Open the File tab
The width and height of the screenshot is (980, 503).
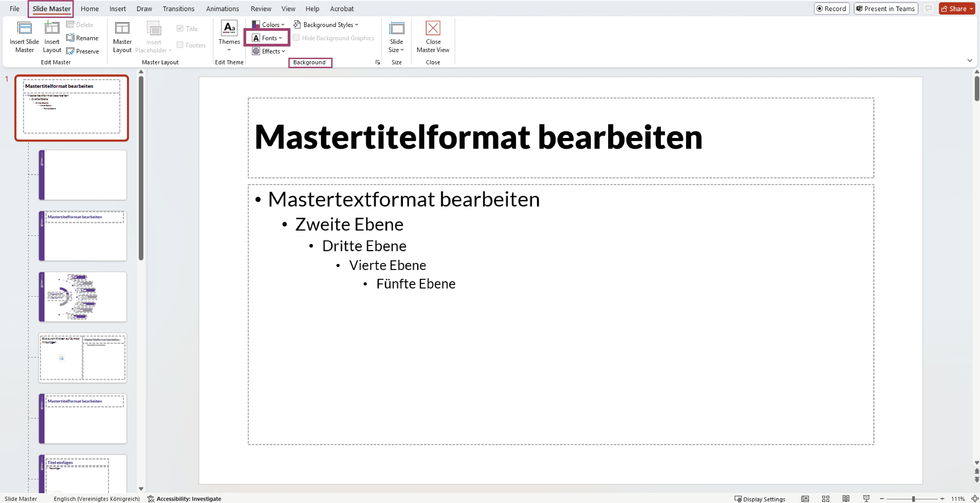(x=14, y=9)
